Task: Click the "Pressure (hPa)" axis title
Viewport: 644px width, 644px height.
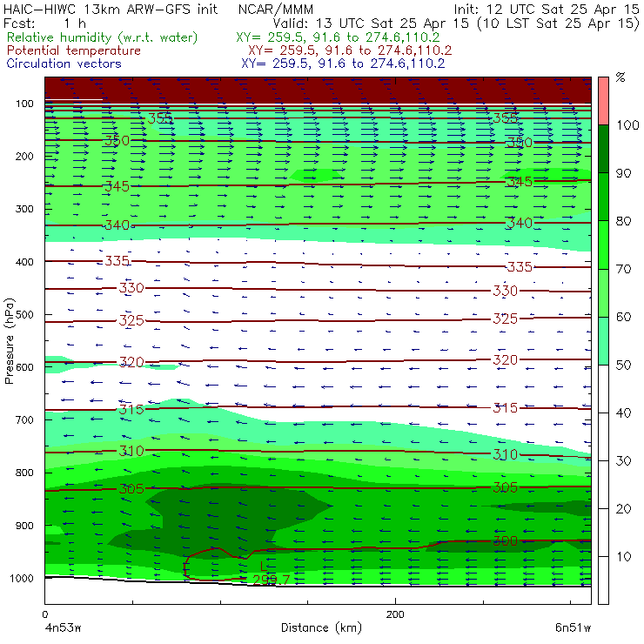Action: click(9, 341)
